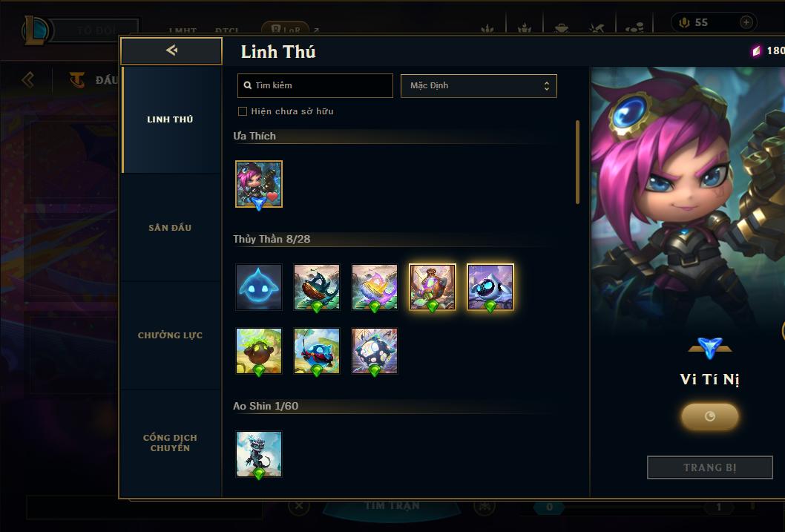This screenshot has height=532, width=785.
Task: Click the little legends list scrollbar
Action: (x=577, y=162)
